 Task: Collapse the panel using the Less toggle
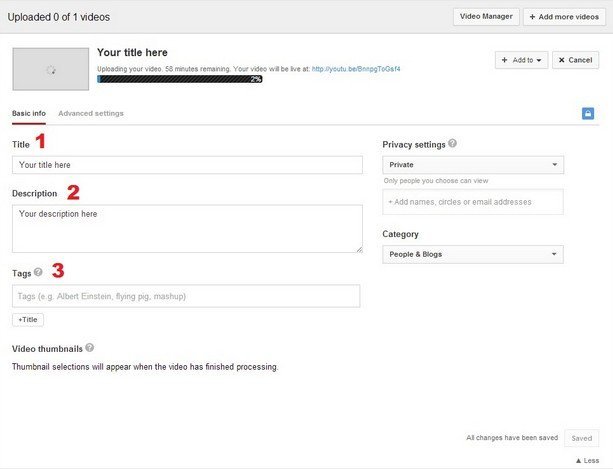586,460
